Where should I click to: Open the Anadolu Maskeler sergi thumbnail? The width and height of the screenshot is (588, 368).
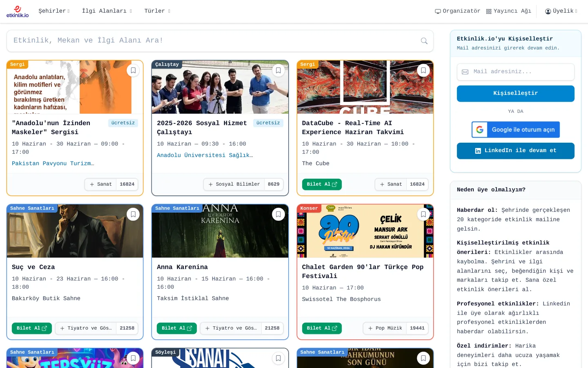[x=75, y=87]
